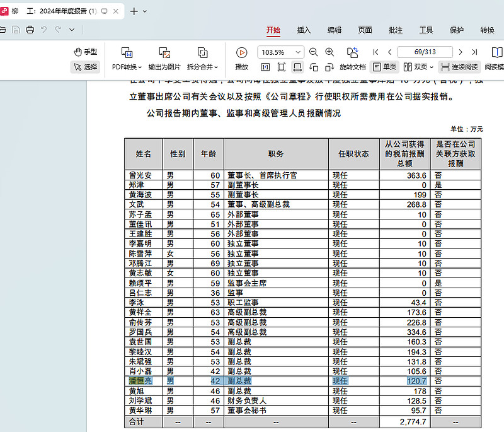This screenshot has height=432, width=504.
Task: Open the 批注 annotation tab
Action: click(396, 30)
